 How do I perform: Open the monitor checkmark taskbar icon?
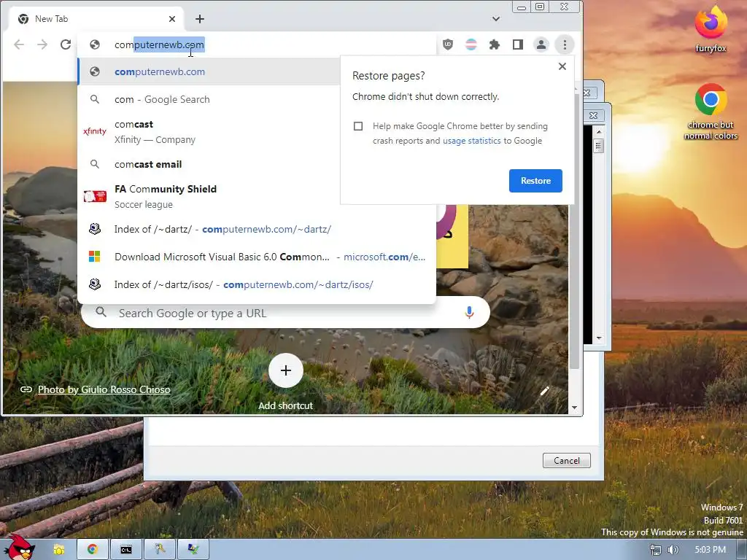point(193,550)
